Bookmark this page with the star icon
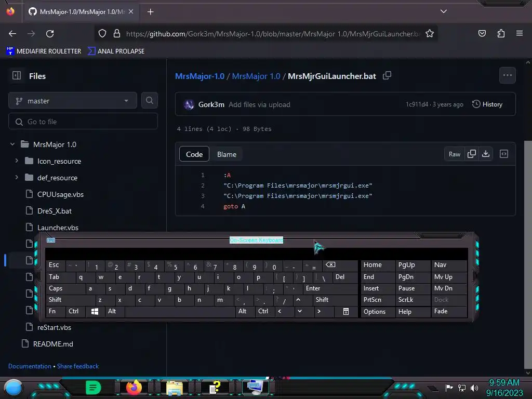The width and height of the screenshot is (532, 399). click(430, 34)
